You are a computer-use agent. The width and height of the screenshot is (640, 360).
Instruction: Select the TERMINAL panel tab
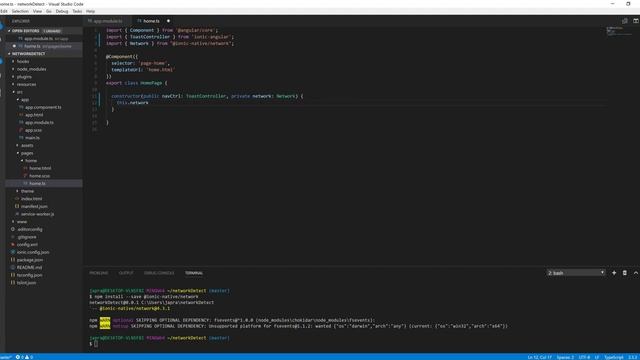[x=194, y=273]
